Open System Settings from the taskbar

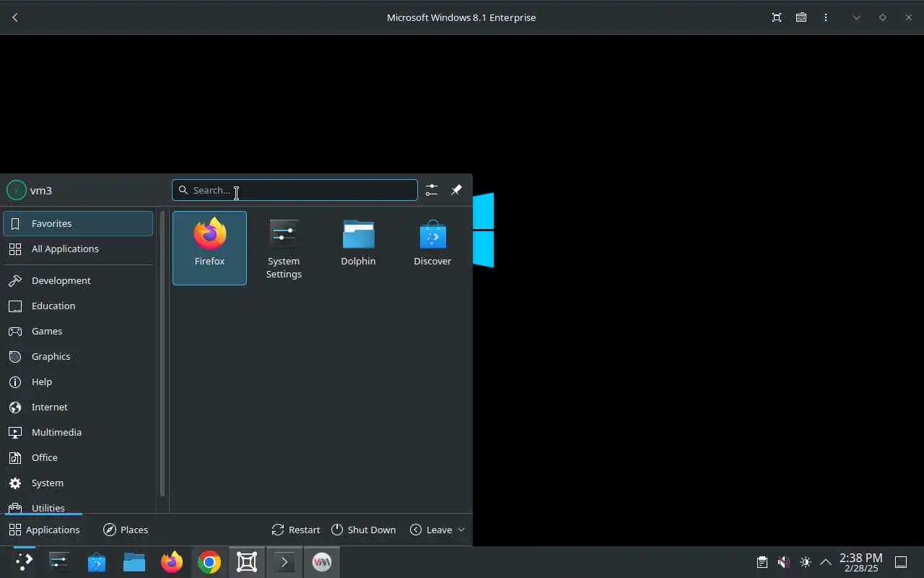[x=59, y=562]
